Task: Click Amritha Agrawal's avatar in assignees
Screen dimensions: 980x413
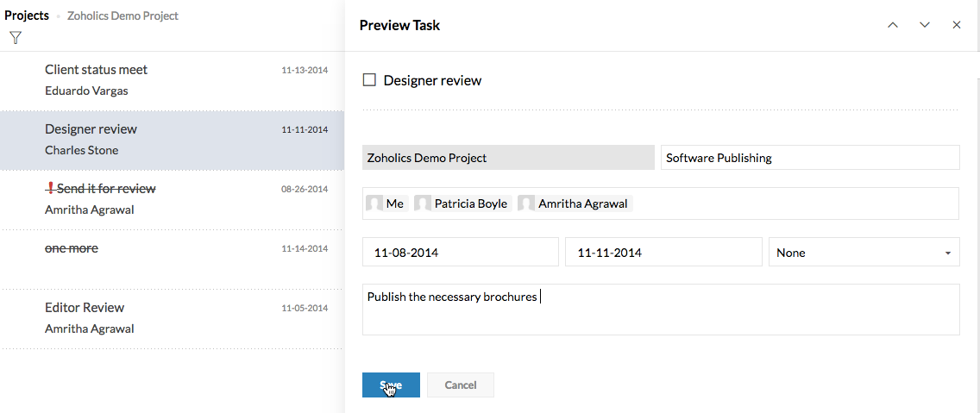Action: (526, 203)
